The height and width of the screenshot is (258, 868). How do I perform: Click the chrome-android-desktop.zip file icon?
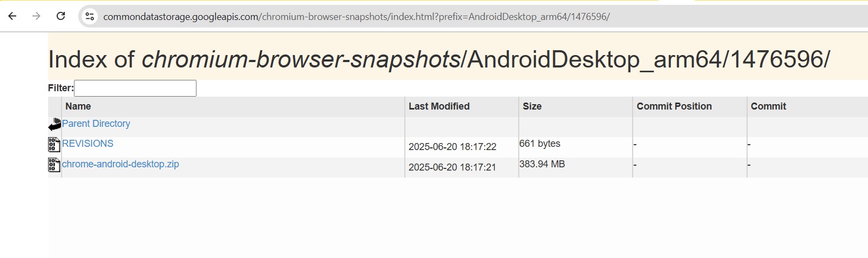coord(54,165)
